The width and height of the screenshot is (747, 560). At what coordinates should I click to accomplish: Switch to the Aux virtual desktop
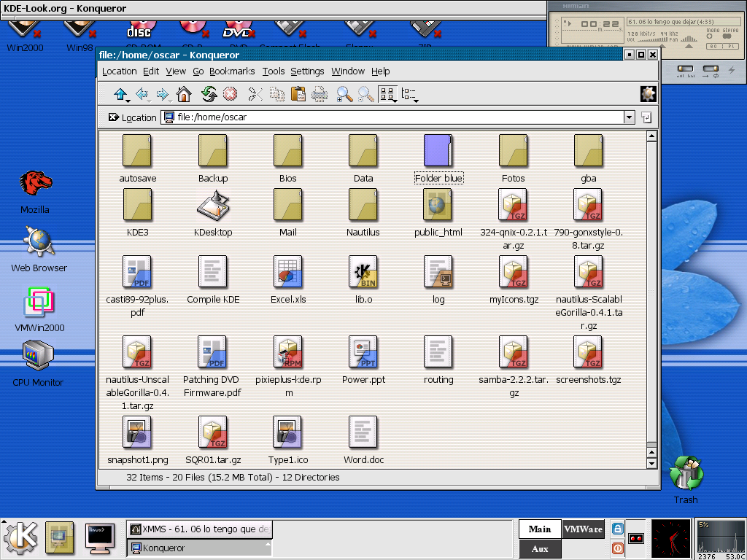[x=540, y=548]
